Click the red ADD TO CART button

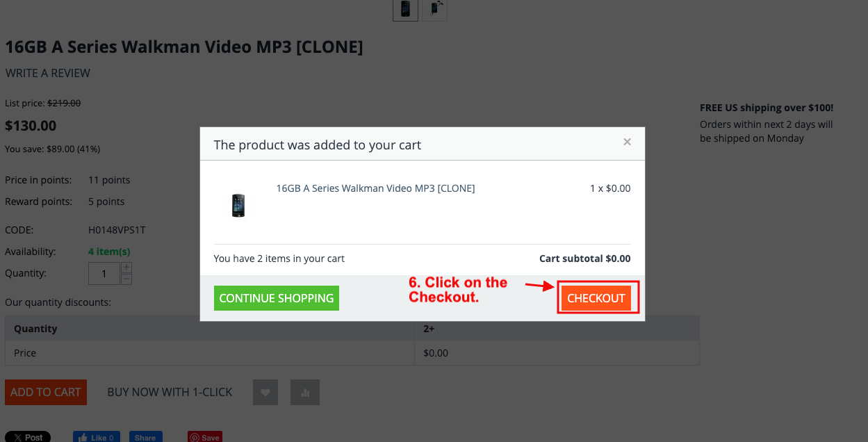[46, 392]
